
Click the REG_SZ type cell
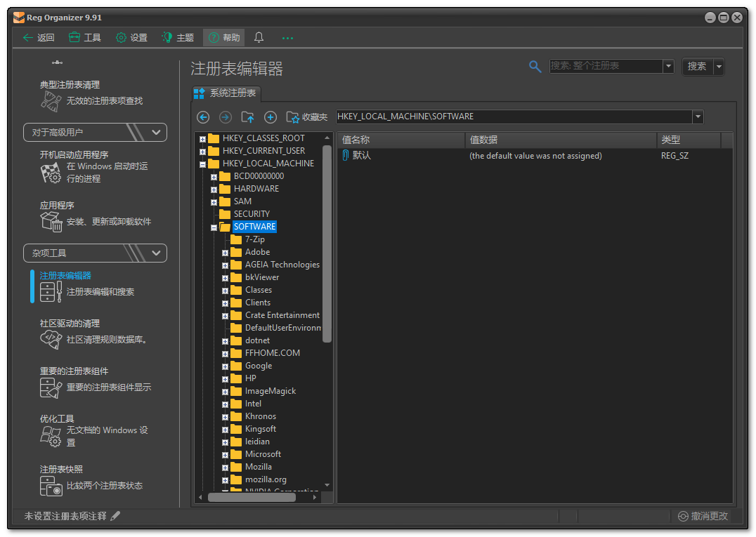(x=674, y=156)
